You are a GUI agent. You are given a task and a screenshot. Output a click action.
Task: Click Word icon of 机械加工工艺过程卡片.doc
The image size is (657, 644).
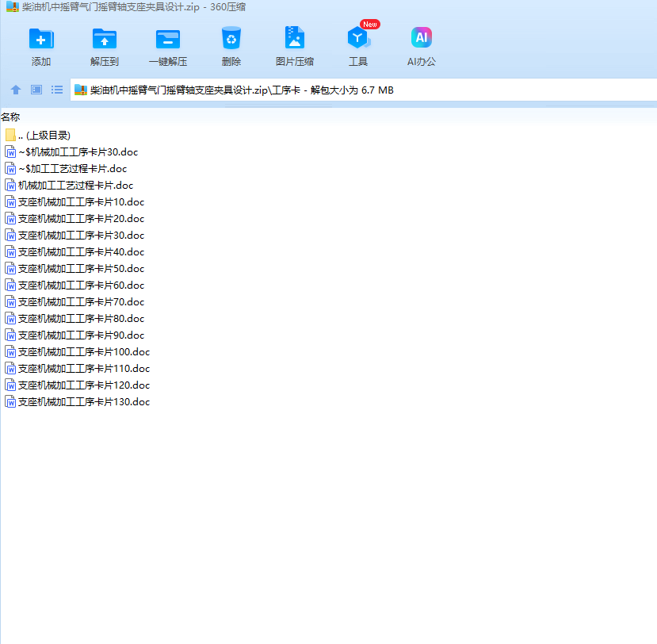click(10, 186)
